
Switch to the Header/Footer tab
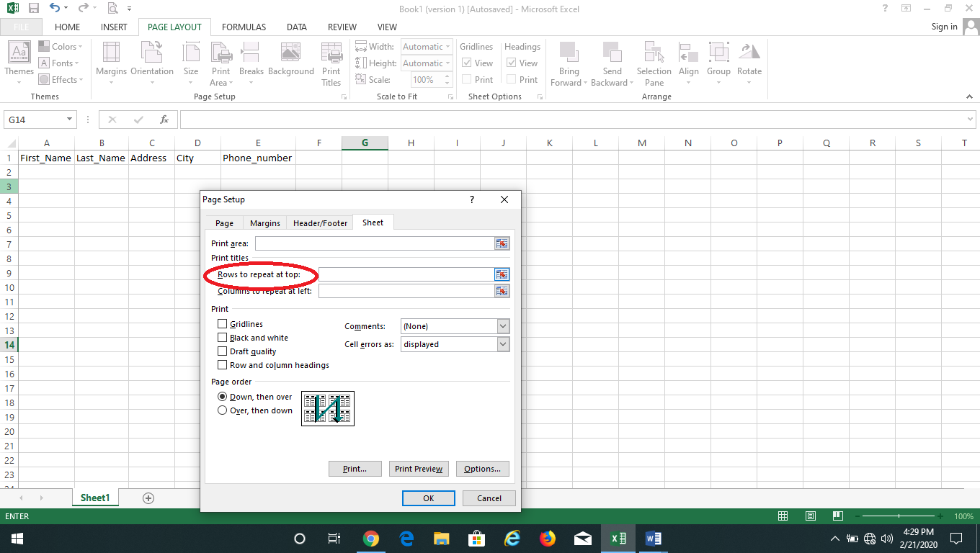319,222
